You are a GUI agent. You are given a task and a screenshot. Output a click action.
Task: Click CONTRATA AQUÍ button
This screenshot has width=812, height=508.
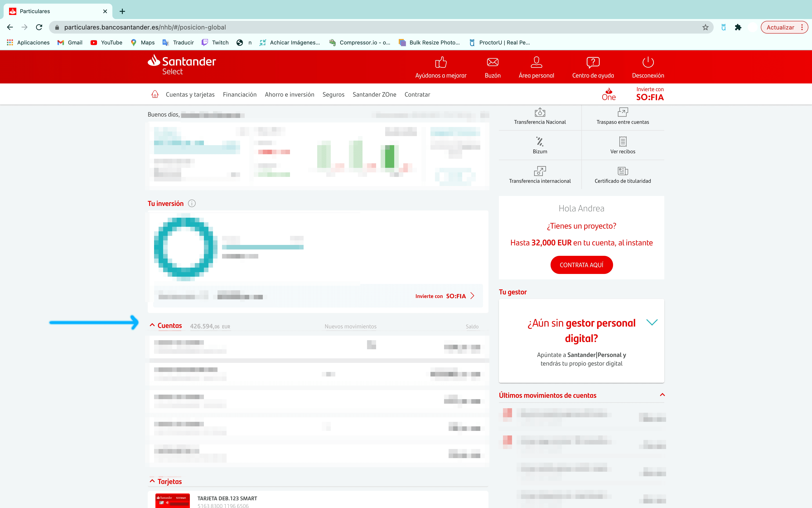click(582, 265)
